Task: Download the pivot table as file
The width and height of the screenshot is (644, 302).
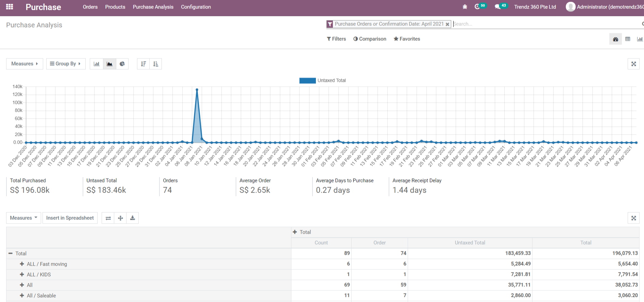Action: (x=133, y=218)
